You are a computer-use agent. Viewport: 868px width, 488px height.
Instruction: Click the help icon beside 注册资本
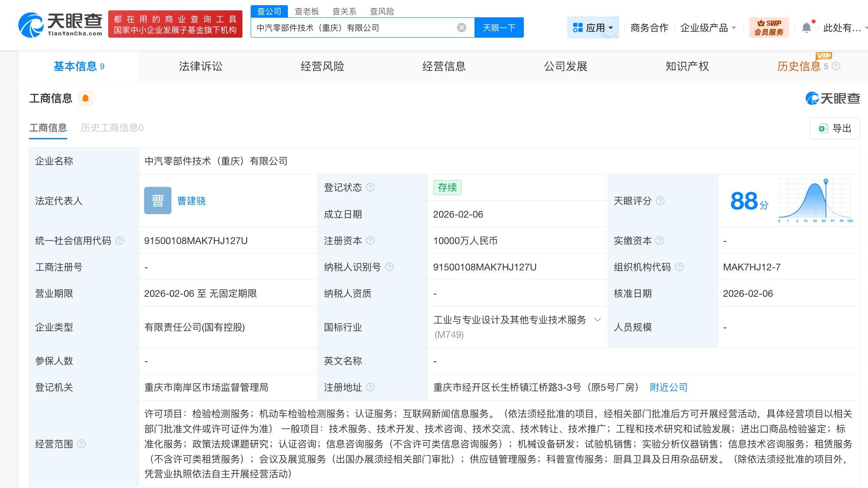[x=370, y=241]
